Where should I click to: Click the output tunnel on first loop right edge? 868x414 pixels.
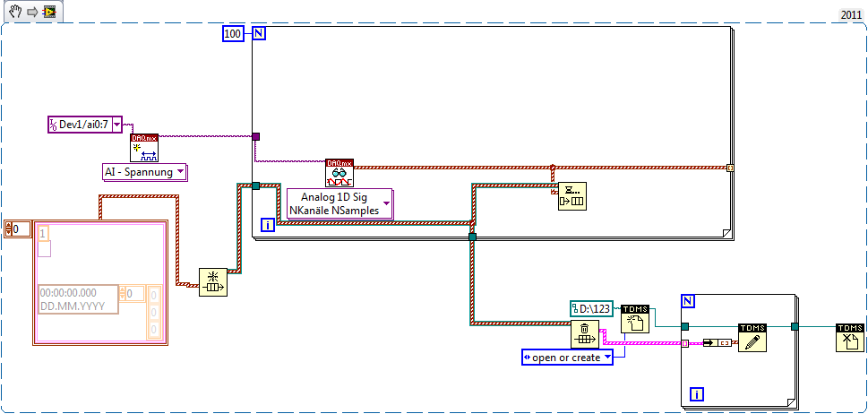pos(730,168)
